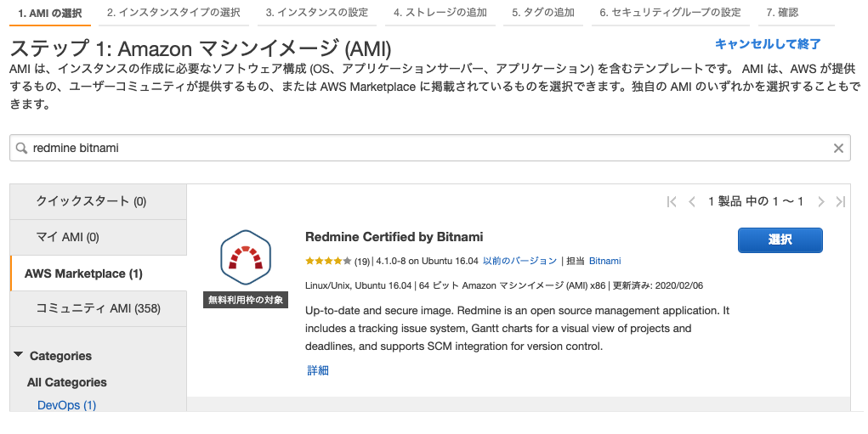The image size is (868, 434).
Task: Click the Redmine Bitnami logo
Action: (x=245, y=257)
